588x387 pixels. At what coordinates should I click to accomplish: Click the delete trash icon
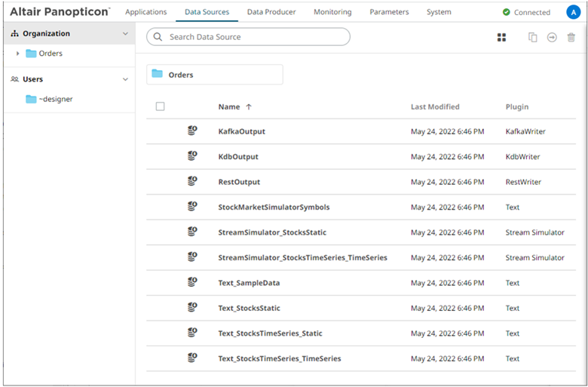[571, 37]
